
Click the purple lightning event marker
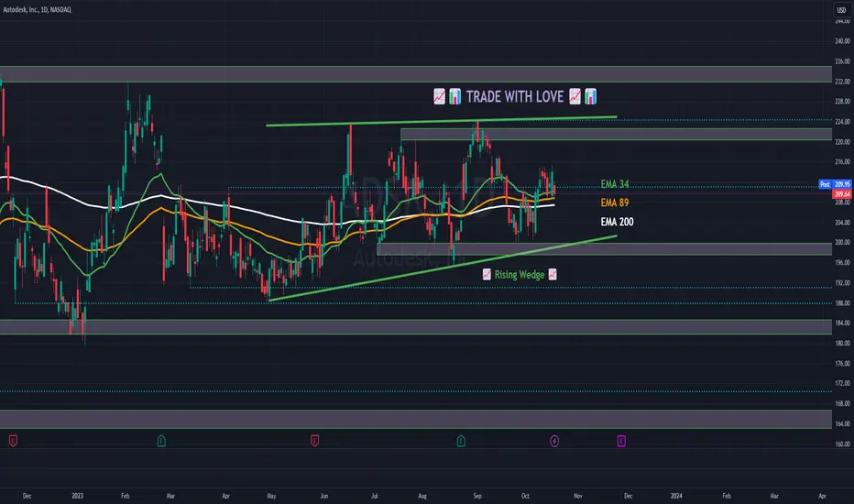pyautogui.click(x=554, y=441)
